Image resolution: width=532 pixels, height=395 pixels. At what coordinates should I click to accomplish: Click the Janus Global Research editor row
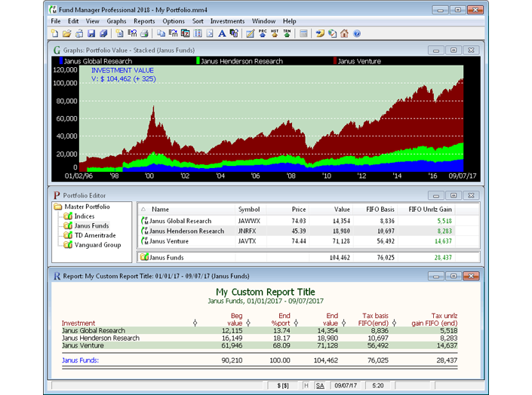tap(308, 221)
